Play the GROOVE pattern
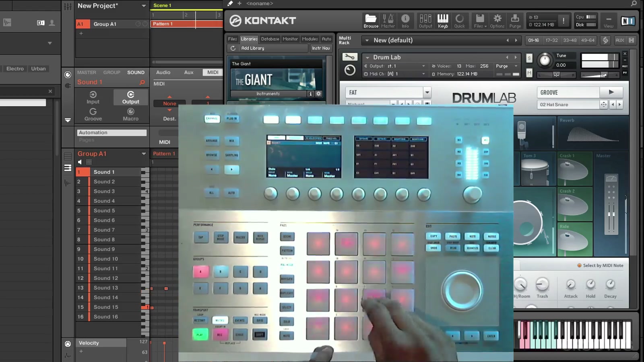The image size is (644, 362). click(x=611, y=92)
